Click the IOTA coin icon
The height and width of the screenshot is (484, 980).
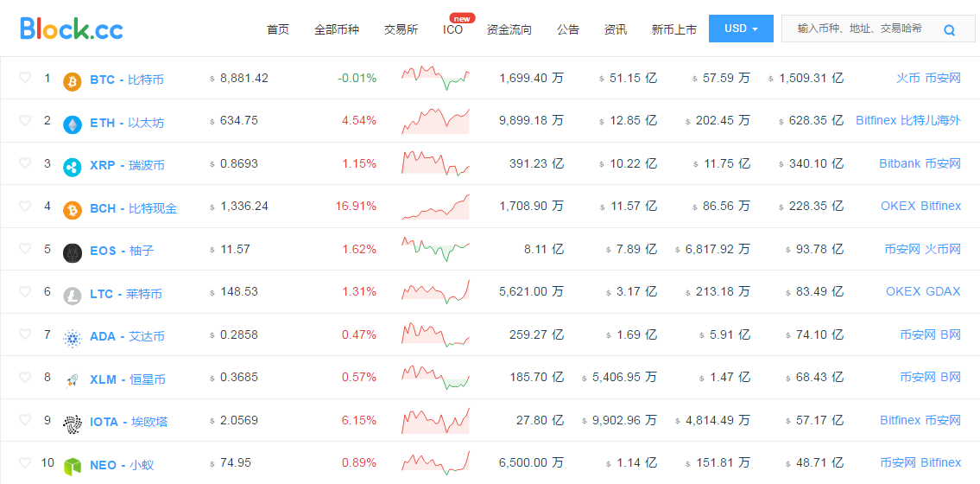(73, 423)
